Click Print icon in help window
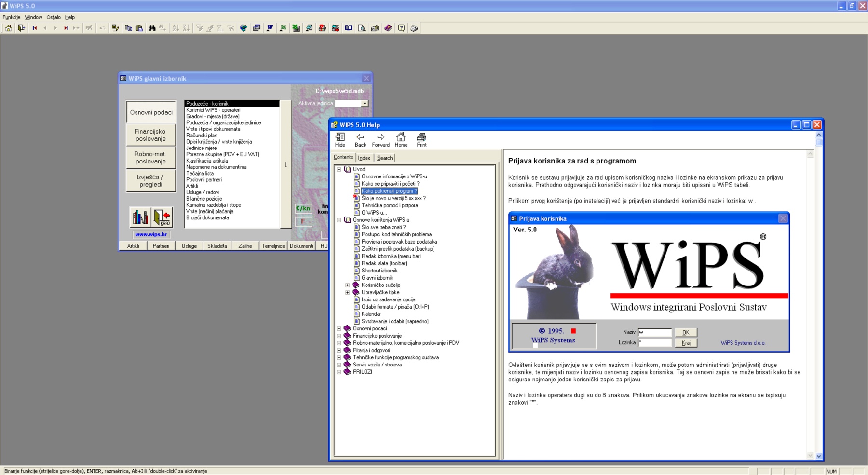 coord(421,140)
